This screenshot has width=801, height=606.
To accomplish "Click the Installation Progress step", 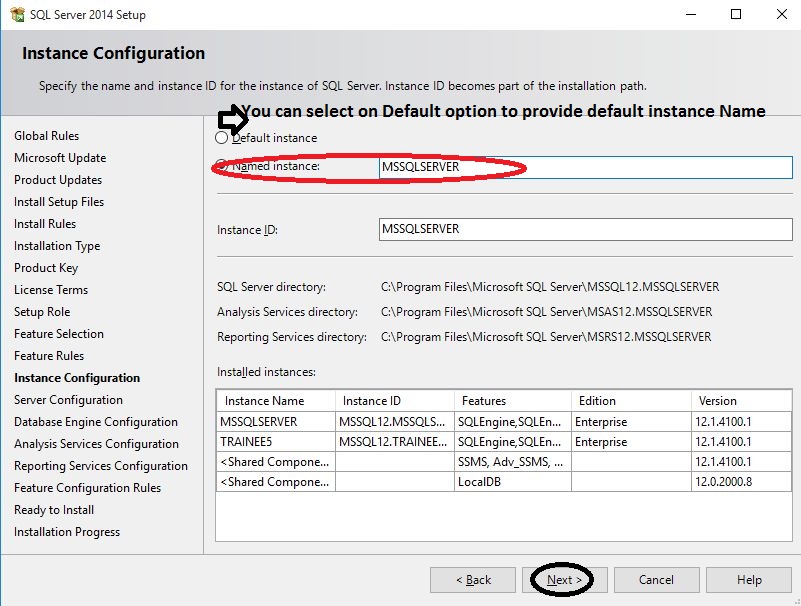I will pos(67,531).
